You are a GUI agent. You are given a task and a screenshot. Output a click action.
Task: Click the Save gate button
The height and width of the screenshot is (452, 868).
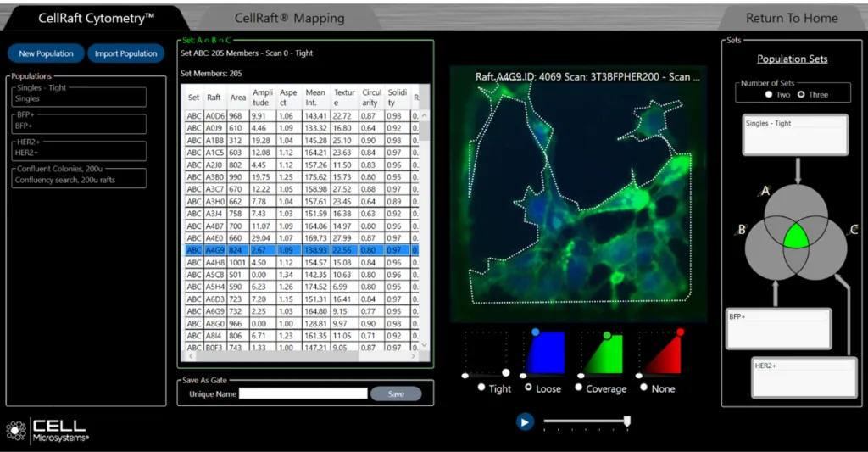(x=396, y=393)
